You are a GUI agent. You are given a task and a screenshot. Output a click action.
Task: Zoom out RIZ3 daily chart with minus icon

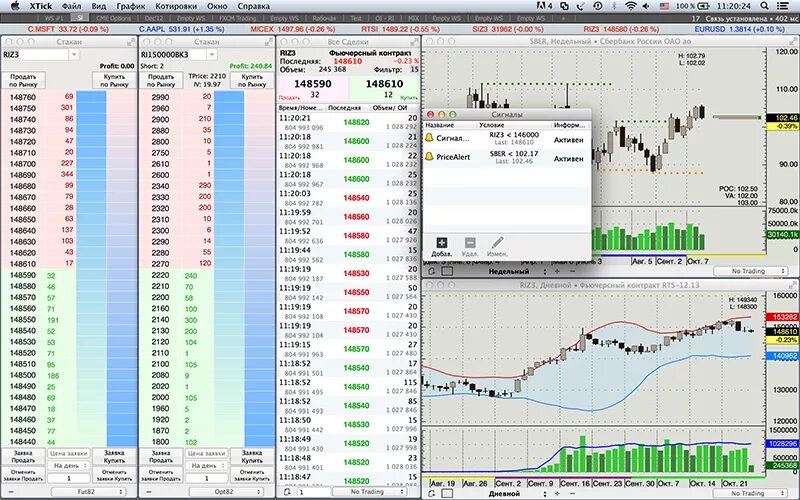[571, 493]
